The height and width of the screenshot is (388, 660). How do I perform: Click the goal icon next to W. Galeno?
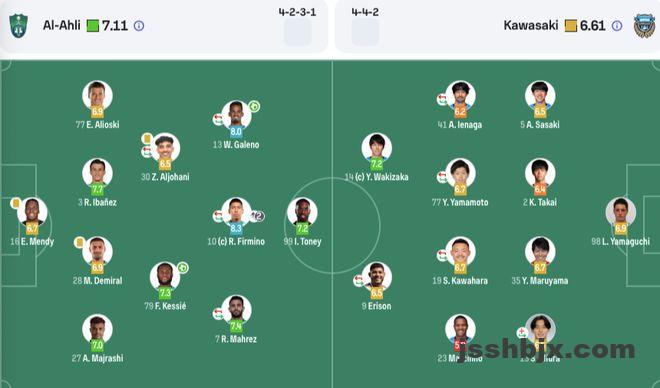[254, 106]
